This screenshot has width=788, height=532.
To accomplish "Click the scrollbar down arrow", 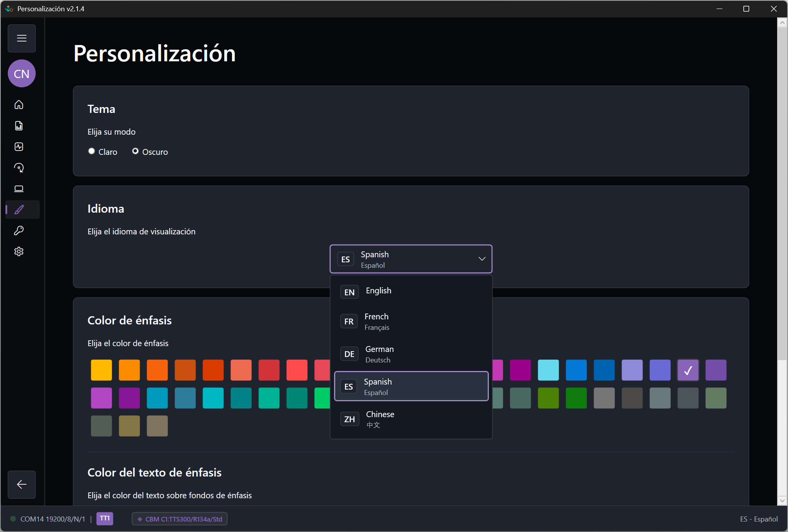I will pyautogui.click(x=782, y=501).
